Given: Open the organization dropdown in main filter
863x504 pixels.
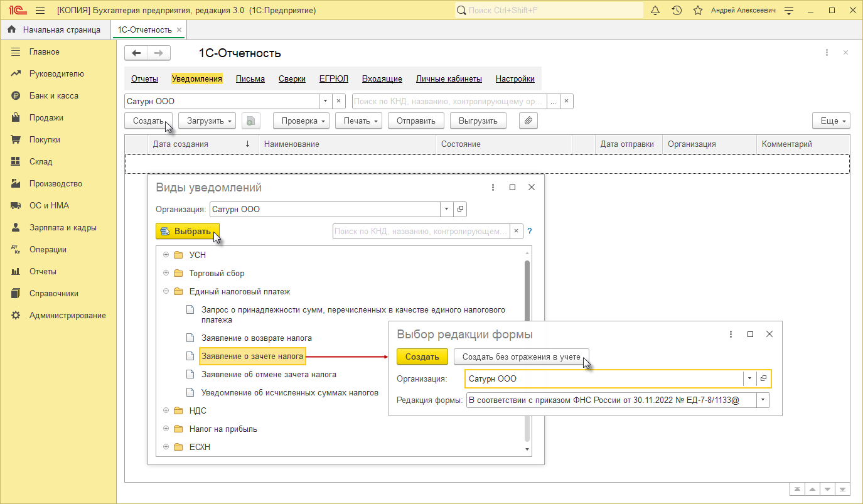Looking at the screenshot, I should (325, 101).
